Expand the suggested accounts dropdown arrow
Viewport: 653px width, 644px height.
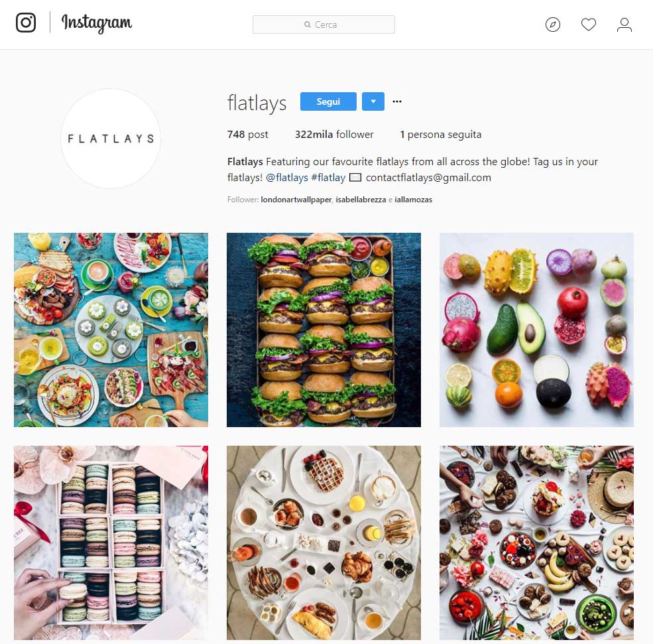pyautogui.click(x=373, y=101)
